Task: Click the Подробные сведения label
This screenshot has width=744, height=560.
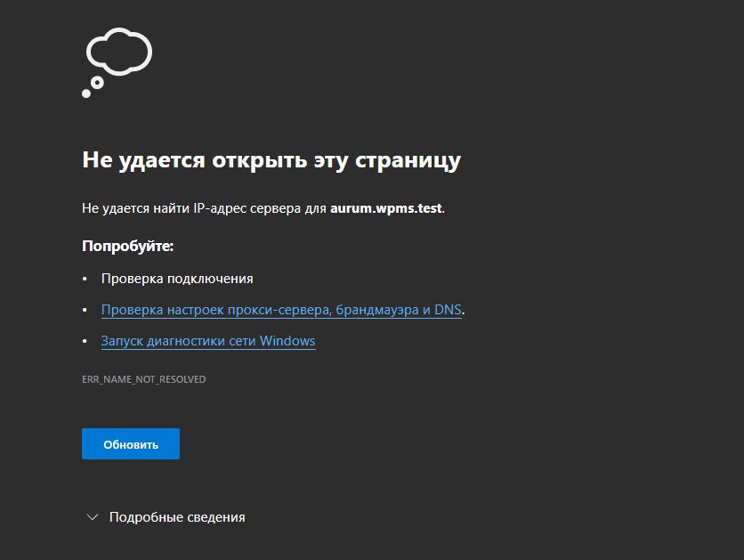Action: click(x=177, y=516)
